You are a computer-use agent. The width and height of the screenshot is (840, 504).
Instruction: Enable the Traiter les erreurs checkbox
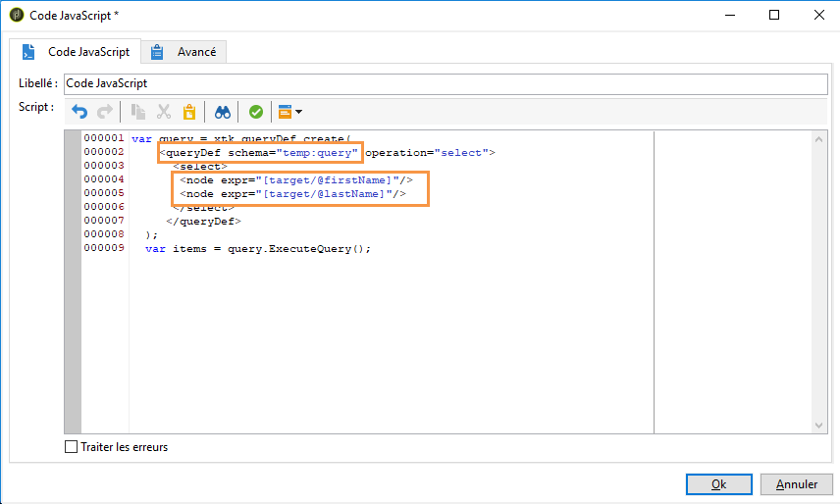pyautogui.click(x=71, y=447)
